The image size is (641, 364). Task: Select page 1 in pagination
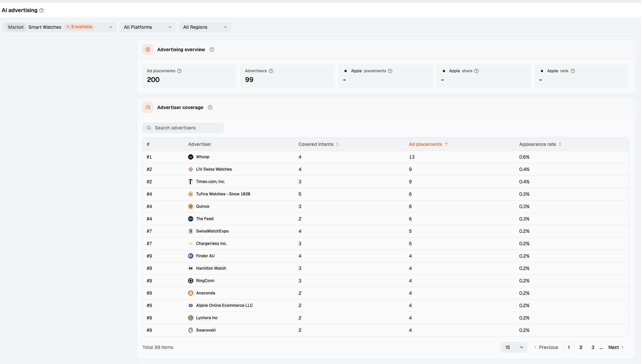click(x=569, y=347)
